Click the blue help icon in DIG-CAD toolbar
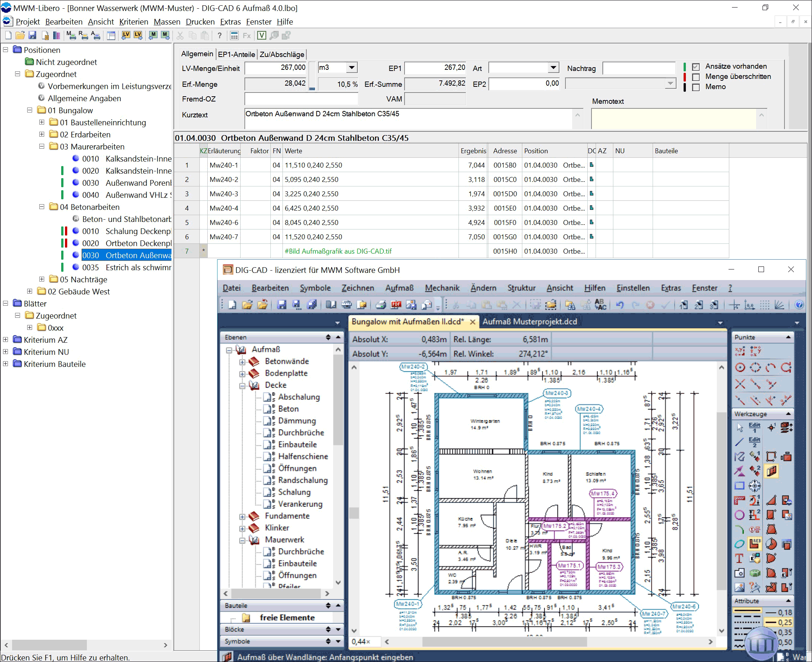 point(799,304)
